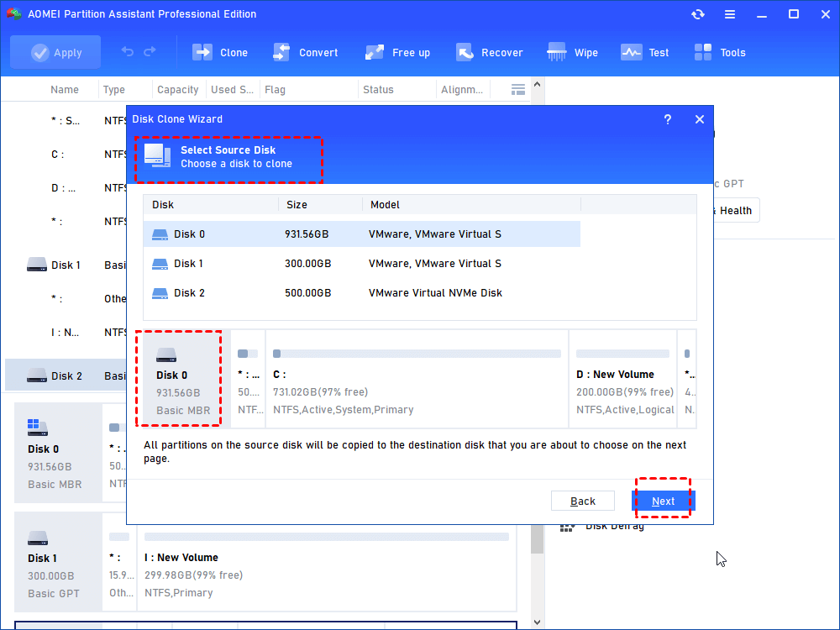
Task: Open the Clone tool
Action: 220,51
